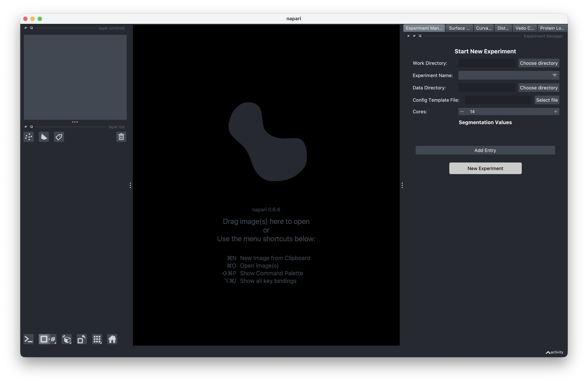Float the layer controls panel
The image size is (588, 384).
click(x=31, y=28)
